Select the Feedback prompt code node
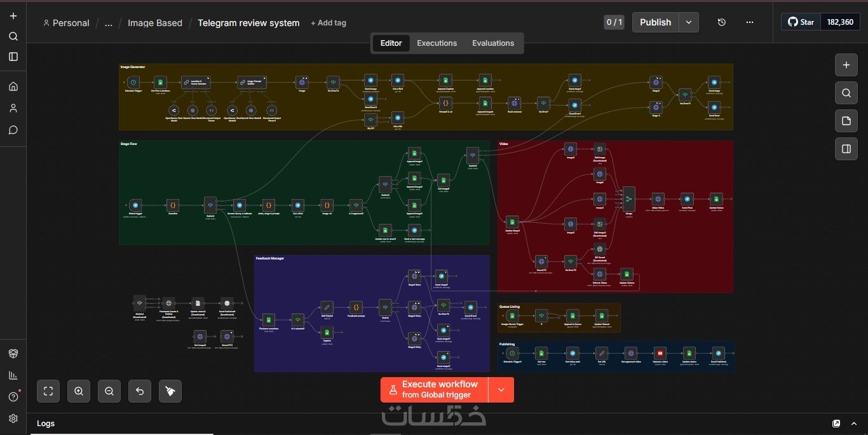868x435 pixels. (356, 307)
